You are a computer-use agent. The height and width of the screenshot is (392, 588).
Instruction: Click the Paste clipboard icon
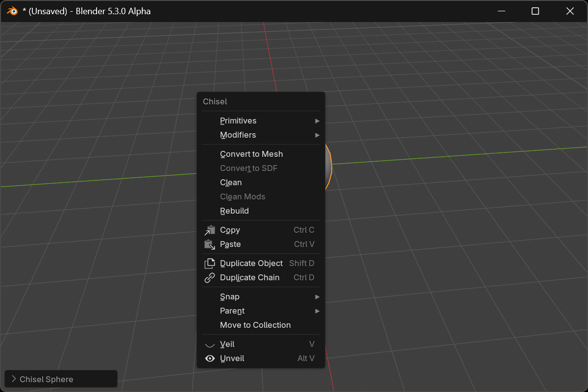tap(210, 244)
